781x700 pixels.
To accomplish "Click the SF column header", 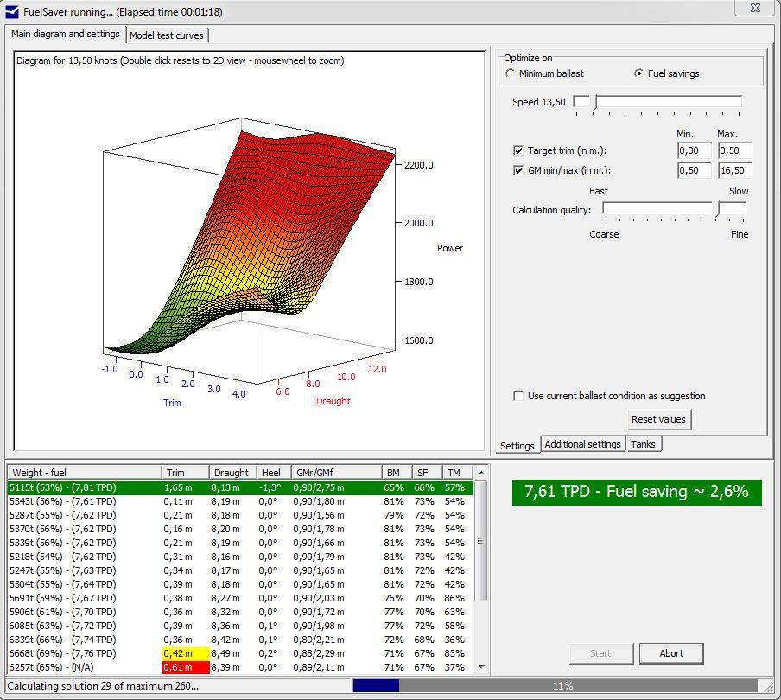I will 428,473.
